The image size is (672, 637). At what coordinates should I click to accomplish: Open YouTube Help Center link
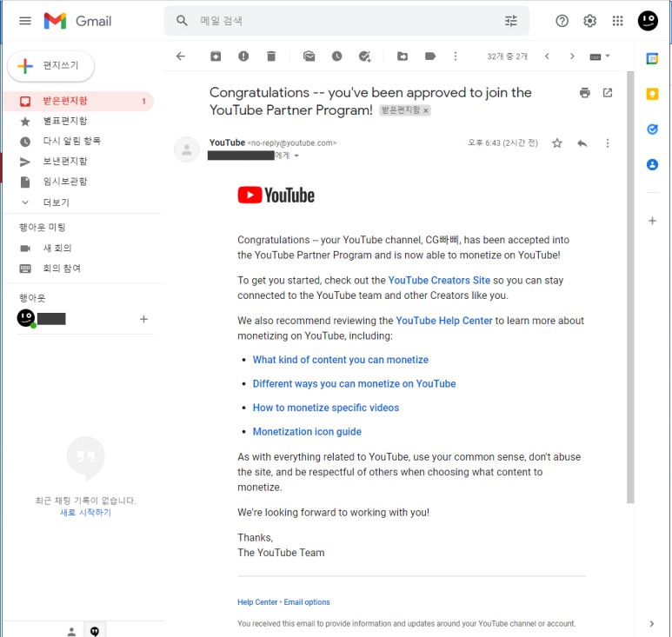pos(444,321)
